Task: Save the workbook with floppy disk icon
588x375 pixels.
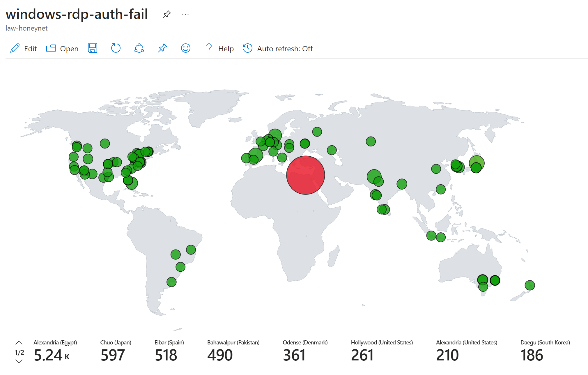Action: [x=93, y=48]
